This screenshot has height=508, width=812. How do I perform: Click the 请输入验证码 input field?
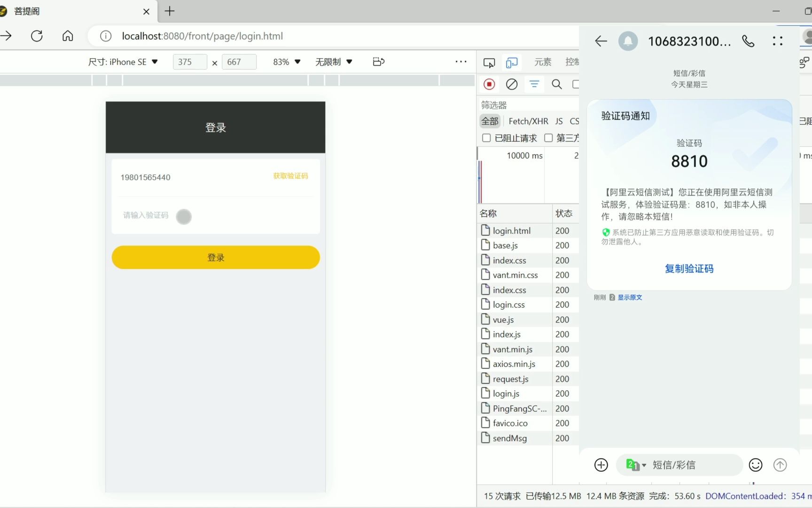point(216,215)
